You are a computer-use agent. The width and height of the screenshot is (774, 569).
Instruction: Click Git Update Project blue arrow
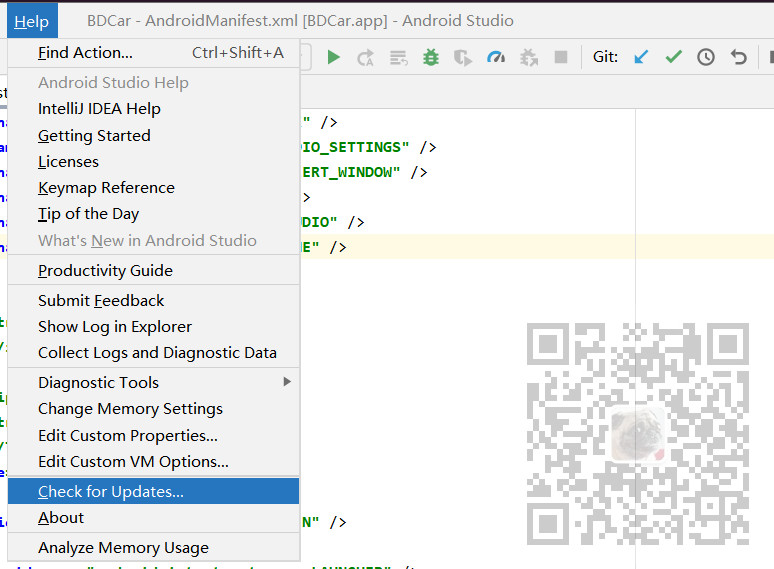[641, 57]
